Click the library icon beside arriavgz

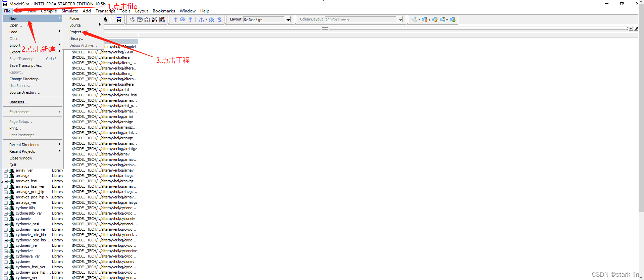click(x=12, y=176)
